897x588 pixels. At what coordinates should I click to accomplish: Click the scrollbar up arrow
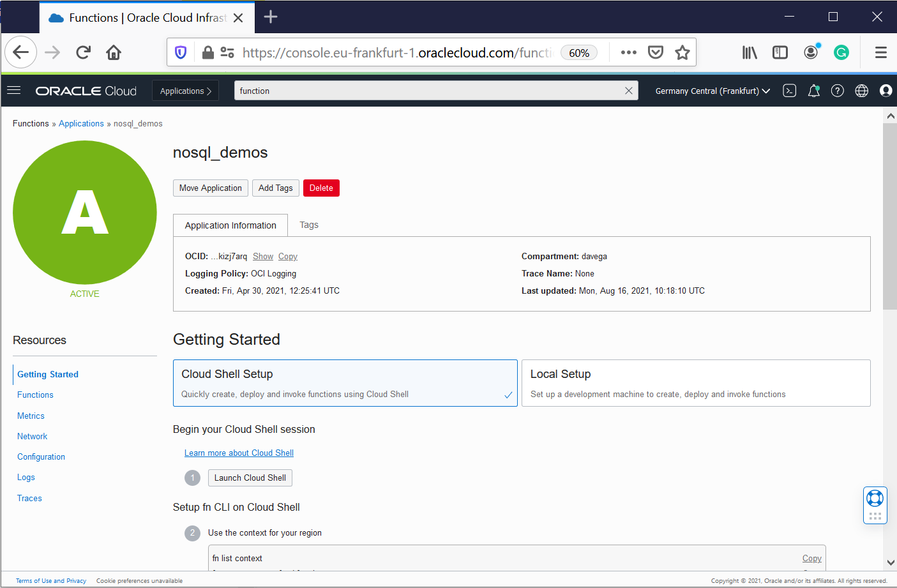point(891,116)
